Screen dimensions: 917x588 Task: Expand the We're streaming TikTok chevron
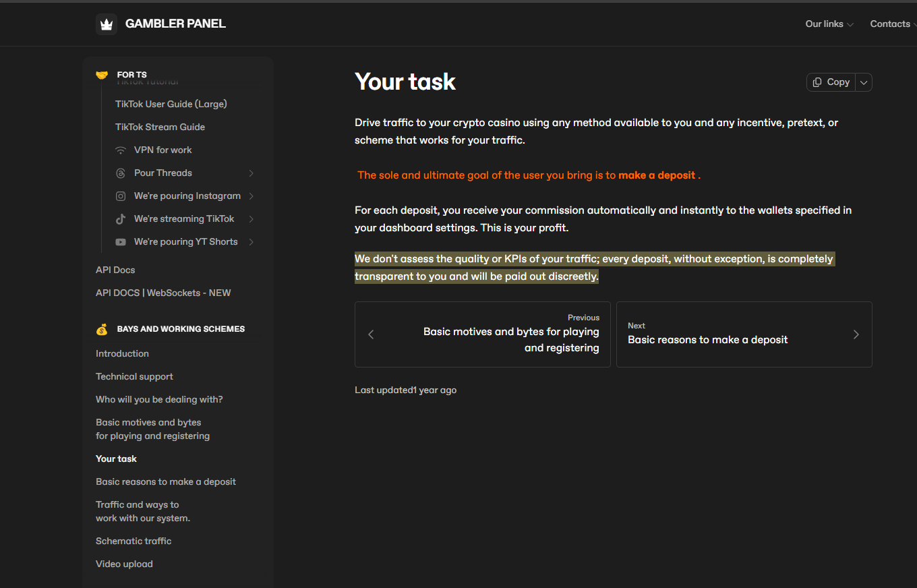click(x=251, y=219)
